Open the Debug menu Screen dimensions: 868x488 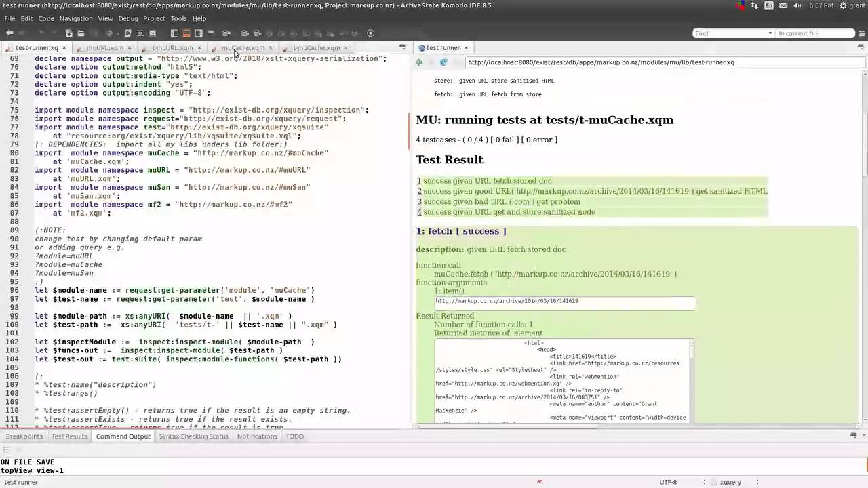[128, 18]
